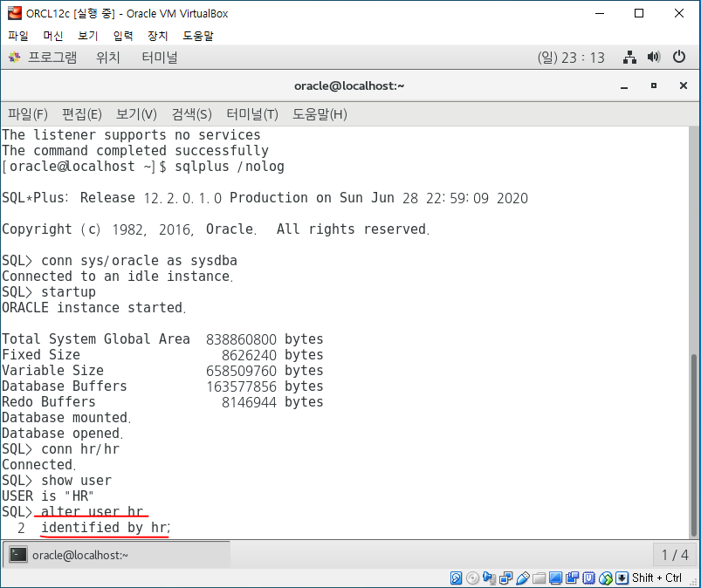Click the 'Fixed Size' line
Screen dimensions: 701x588
162,355
